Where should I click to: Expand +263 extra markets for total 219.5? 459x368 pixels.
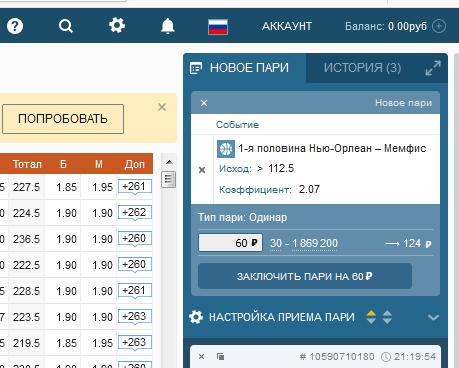click(x=135, y=342)
